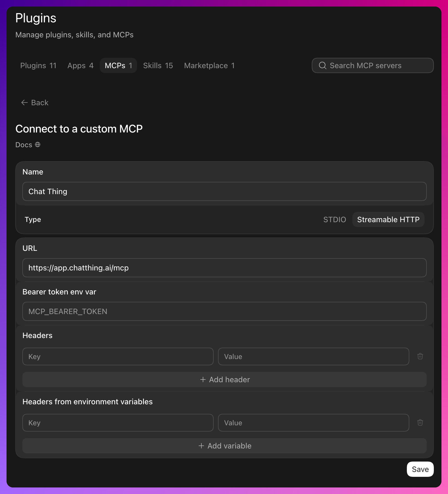Screen dimensions: 448x494
Task: Click the URL input field
Action: click(x=225, y=268)
